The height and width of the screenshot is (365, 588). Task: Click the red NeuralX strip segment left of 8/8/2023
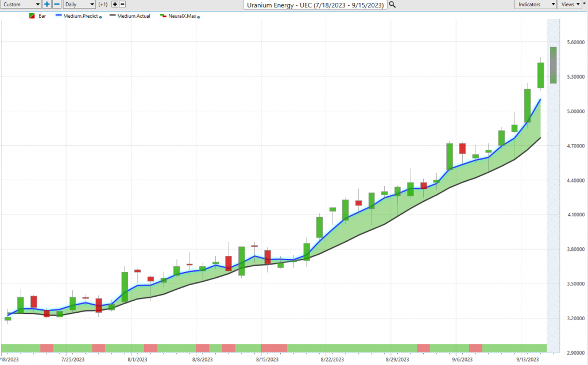pyautogui.click(x=150, y=348)
